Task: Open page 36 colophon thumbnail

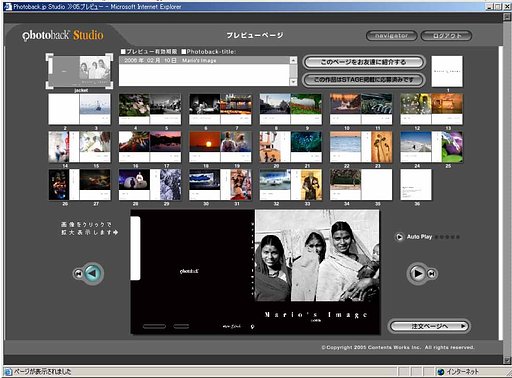Action: click(x=416, y=184)
